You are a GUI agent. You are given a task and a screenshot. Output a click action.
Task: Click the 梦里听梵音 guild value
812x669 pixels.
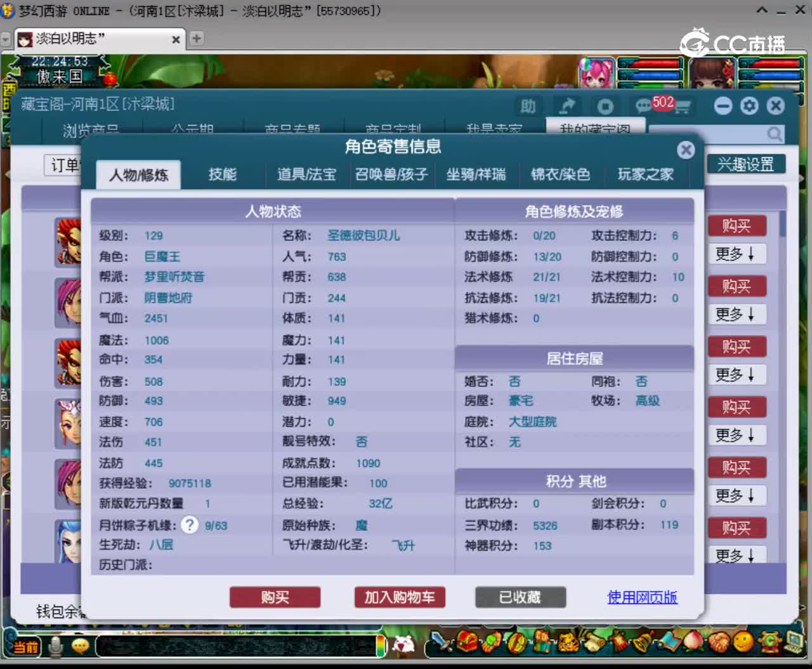(x=174, y=277)
